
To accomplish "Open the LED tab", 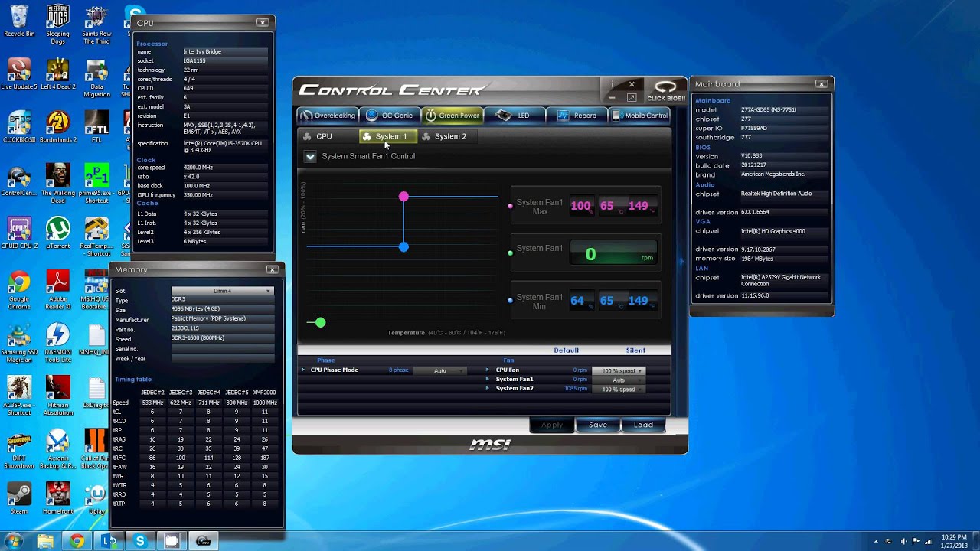I will pos(514,116).
